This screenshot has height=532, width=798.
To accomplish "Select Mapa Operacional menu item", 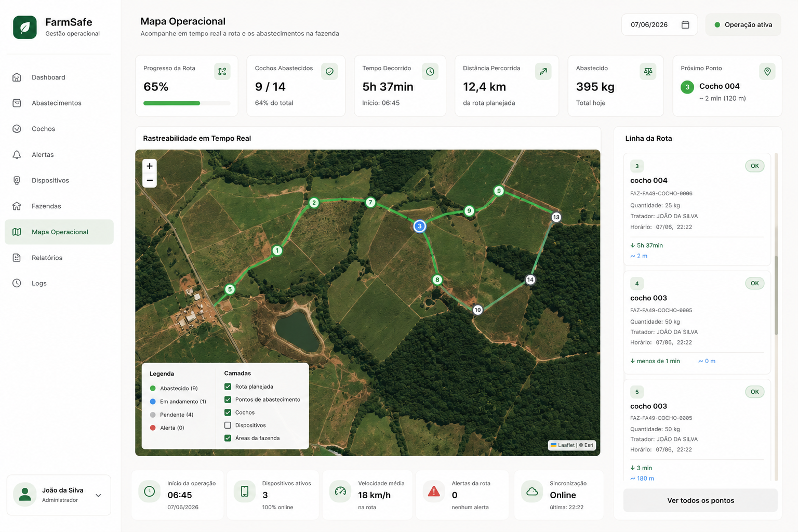I will coord(59,232).
